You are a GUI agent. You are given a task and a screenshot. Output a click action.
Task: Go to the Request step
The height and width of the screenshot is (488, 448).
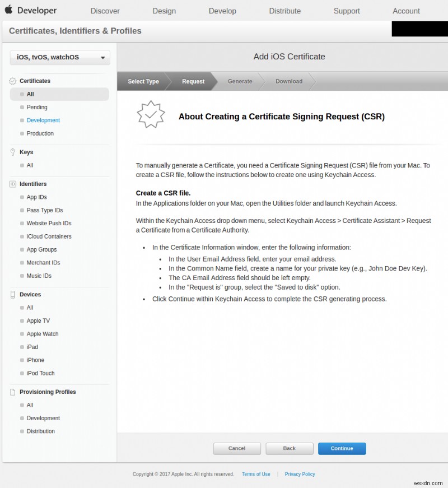click(193, 82)
